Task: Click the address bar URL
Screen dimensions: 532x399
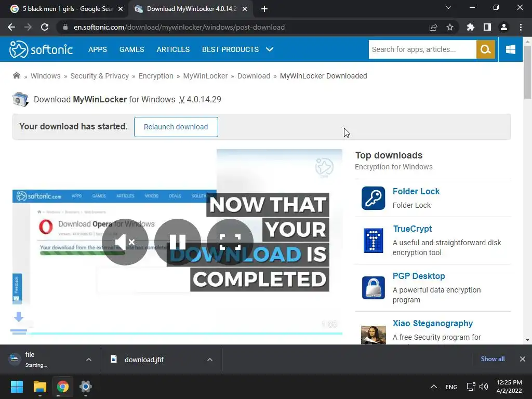Action: point(179,27)
